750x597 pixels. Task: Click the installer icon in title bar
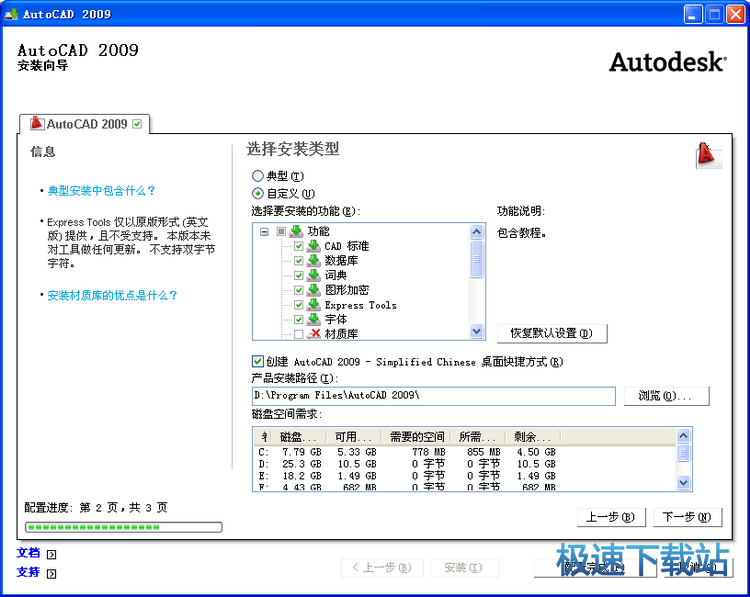[x=11, y=14]
